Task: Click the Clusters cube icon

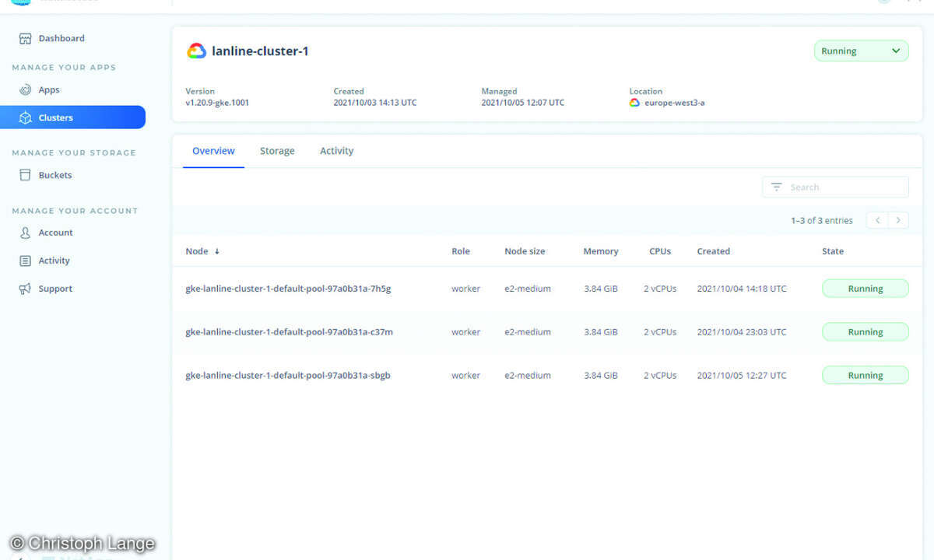Action: pyautogui.click(x=25, y=117)
